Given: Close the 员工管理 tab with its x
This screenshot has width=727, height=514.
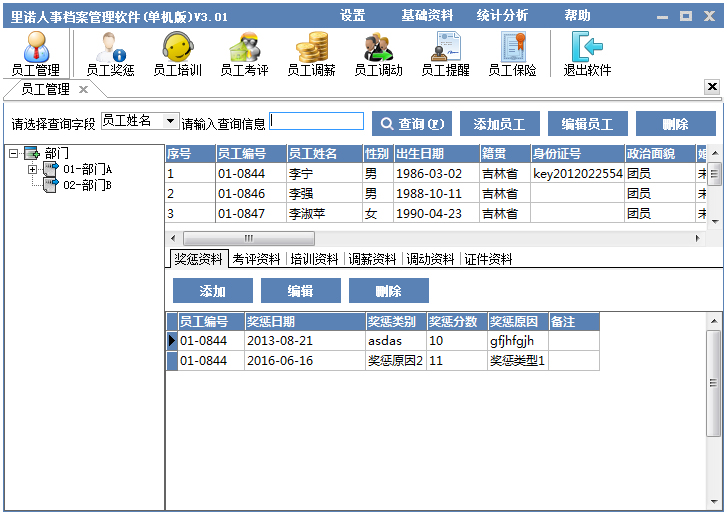Looking at the screenshot, I should pyautogui.click(x=83, y=89).
